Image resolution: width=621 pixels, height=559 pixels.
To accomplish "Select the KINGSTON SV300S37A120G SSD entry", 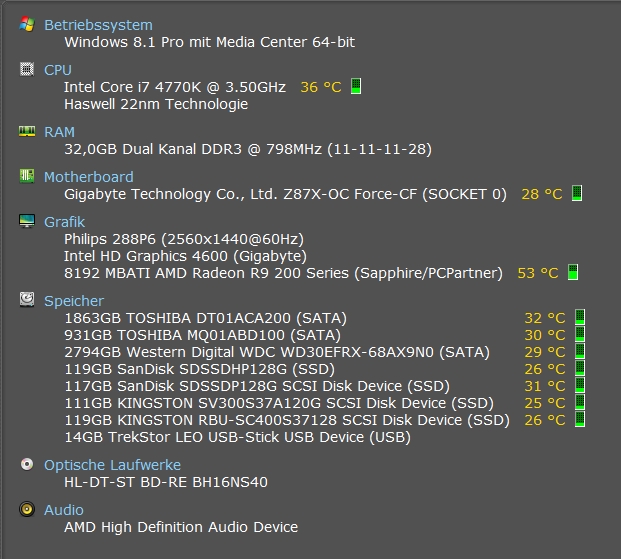I will click(279, 403).
